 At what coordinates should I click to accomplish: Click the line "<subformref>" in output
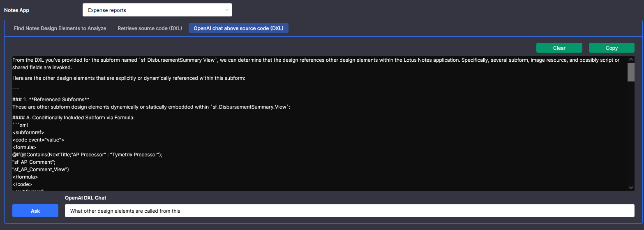(x=28, y=132)
